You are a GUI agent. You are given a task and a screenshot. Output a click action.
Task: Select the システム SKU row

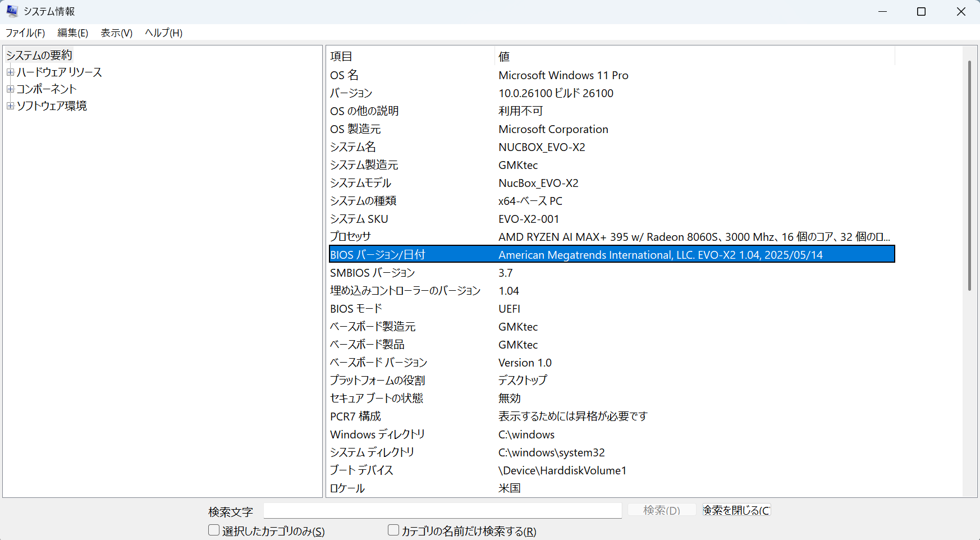coord(612,219)
